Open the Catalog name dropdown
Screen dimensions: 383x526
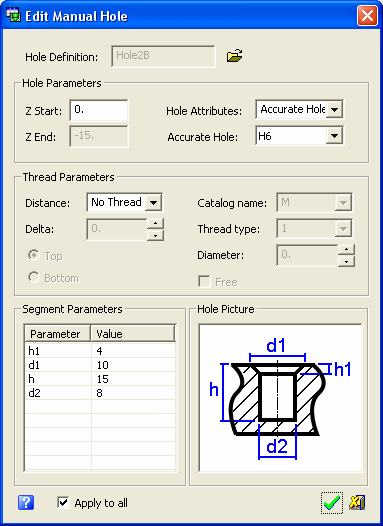[x=343, y=202]
